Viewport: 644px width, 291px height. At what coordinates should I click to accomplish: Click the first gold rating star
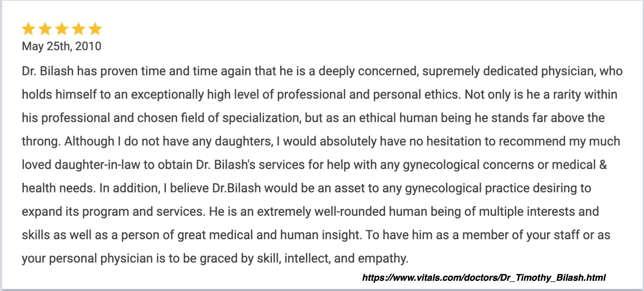28,28
